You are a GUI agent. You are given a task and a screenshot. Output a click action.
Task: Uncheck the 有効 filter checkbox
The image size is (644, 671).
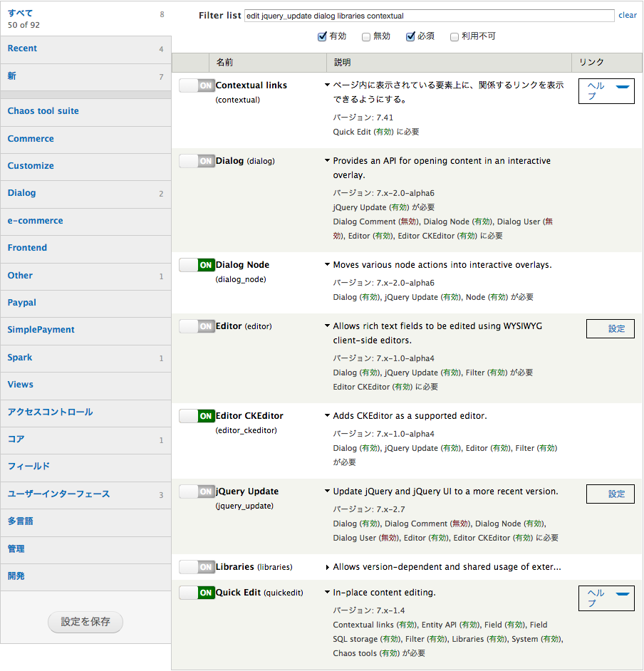tap(322, 37)
